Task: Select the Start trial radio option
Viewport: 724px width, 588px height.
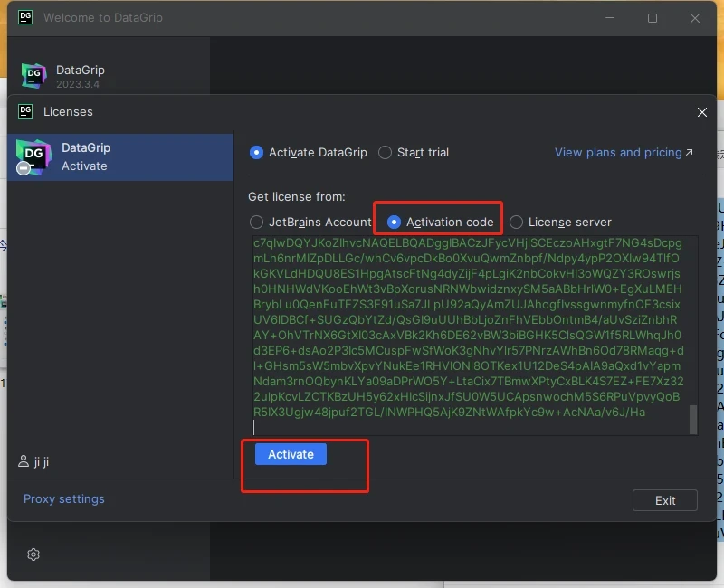Action: point(386,153)
